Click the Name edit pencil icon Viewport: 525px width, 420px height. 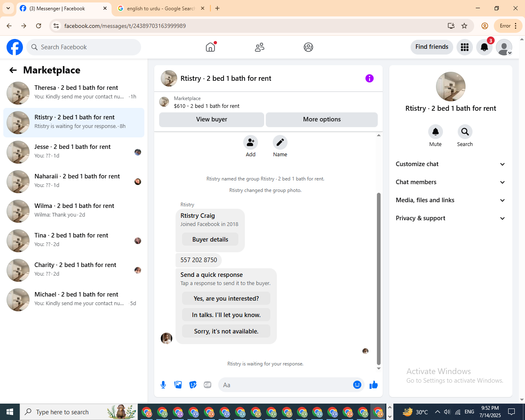pos(280,142)
